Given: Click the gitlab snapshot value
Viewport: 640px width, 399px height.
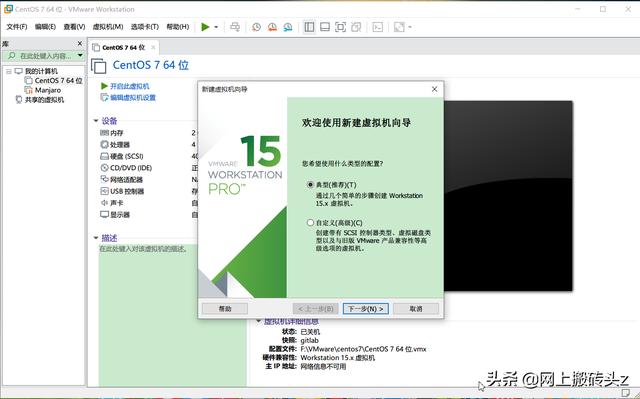Looking at the screenshot, I should point(309,340).
